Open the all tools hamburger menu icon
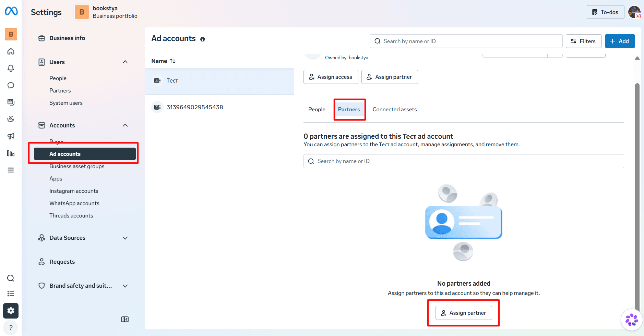This screenshot has height=336, width=644. pos(11,170)
